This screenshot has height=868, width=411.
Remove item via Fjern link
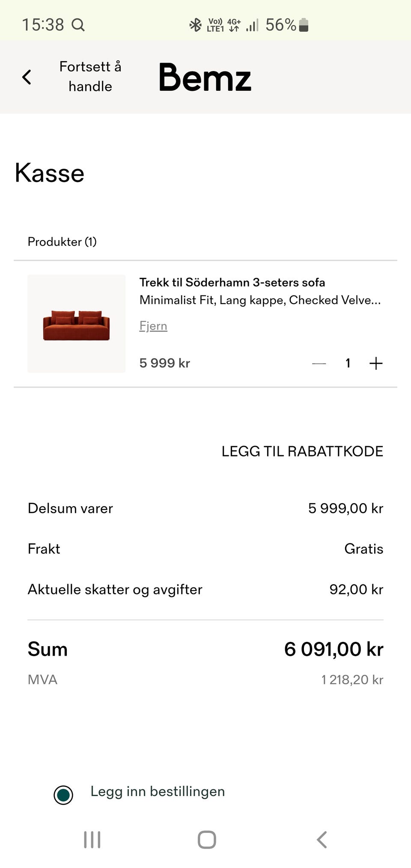click(x=153, y=326)
